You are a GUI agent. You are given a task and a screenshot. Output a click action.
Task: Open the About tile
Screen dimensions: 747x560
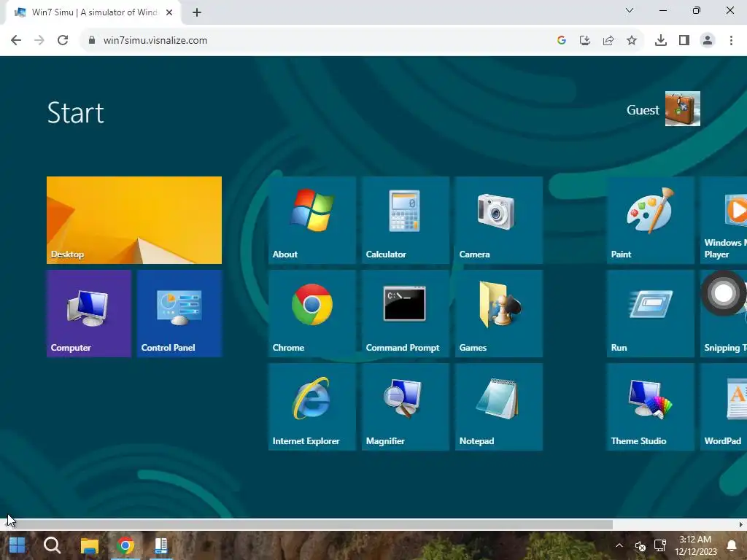312,220
